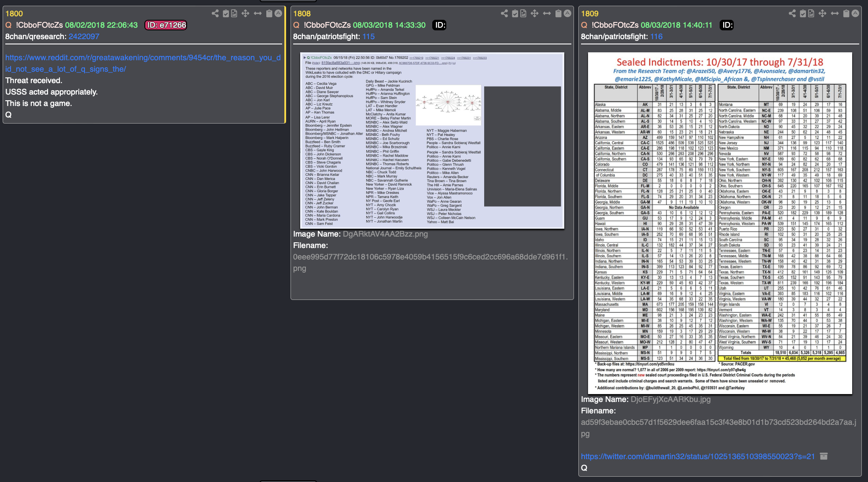
Task: Click the share icon on post 1808
Action: click(x=504, y=13)
